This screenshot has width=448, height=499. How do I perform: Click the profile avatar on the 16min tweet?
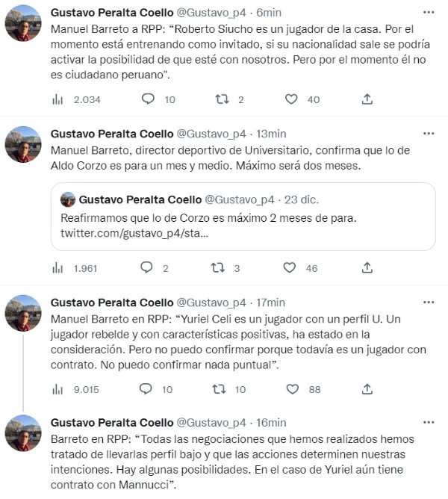click(23, 434)
